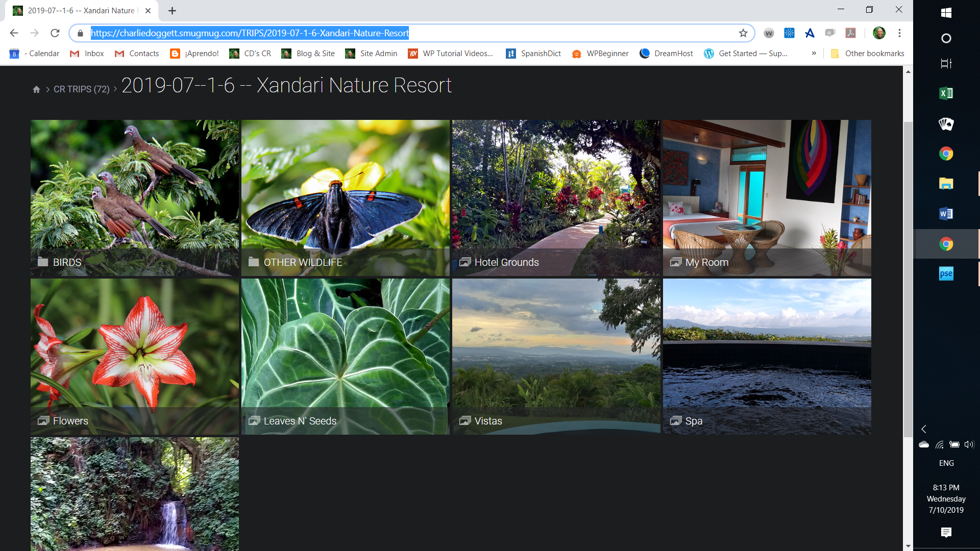Viewport: 980px width, 551px height.
Task: Open the Windows Start button
Action: [946, 13]
